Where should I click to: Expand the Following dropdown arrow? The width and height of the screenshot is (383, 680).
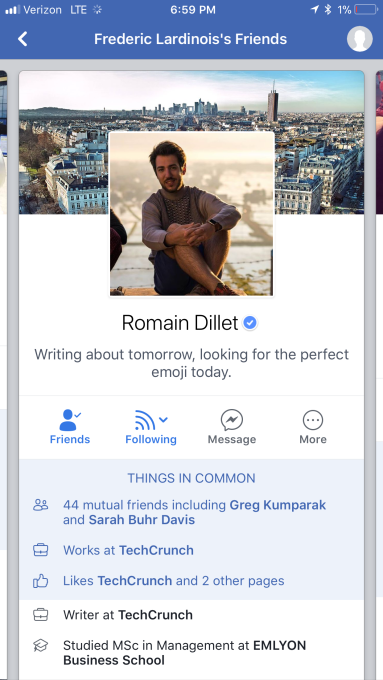tap(164, 419)
